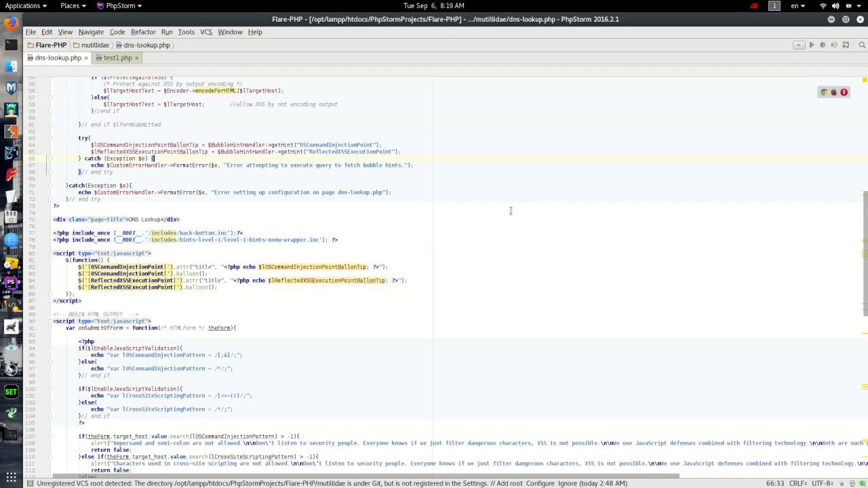Open the VCS menu
Screen dimensions: 868x488
point(206,32)
